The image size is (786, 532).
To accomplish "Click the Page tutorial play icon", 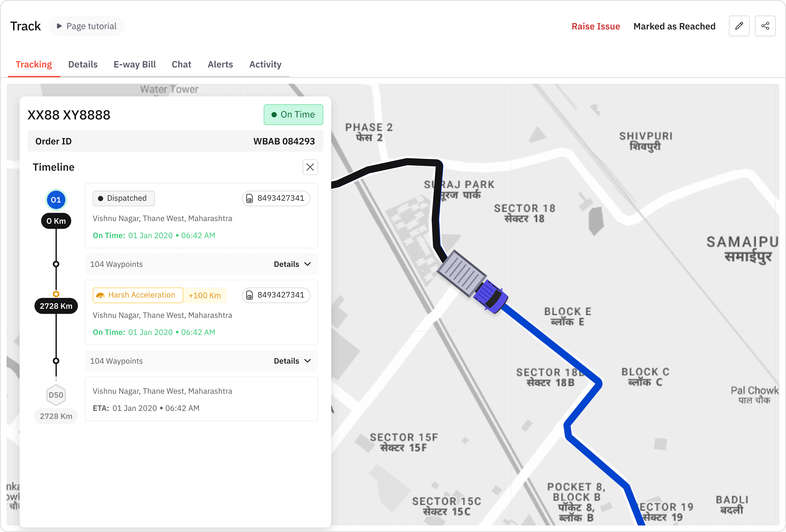I will pyautogui.click(x=59, y=26).
